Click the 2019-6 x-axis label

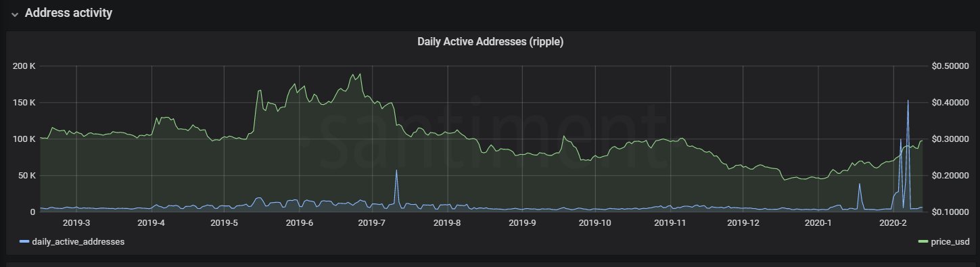tap(299, 222)
